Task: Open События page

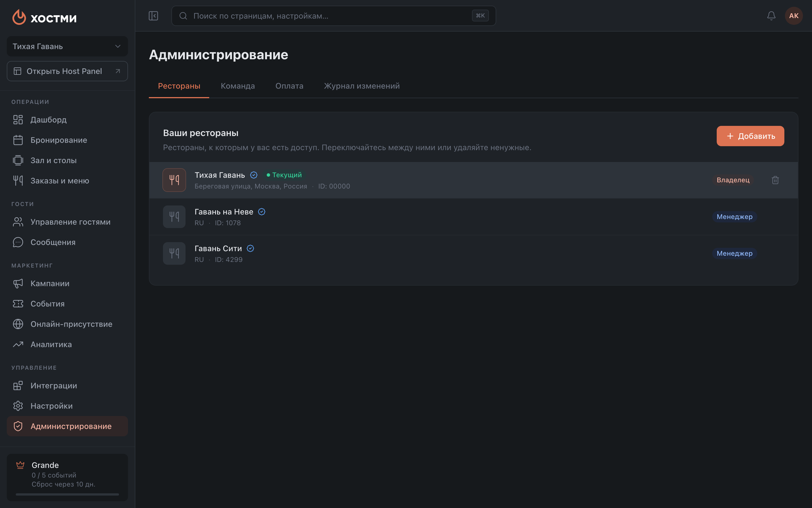Action: coord(67,304)
